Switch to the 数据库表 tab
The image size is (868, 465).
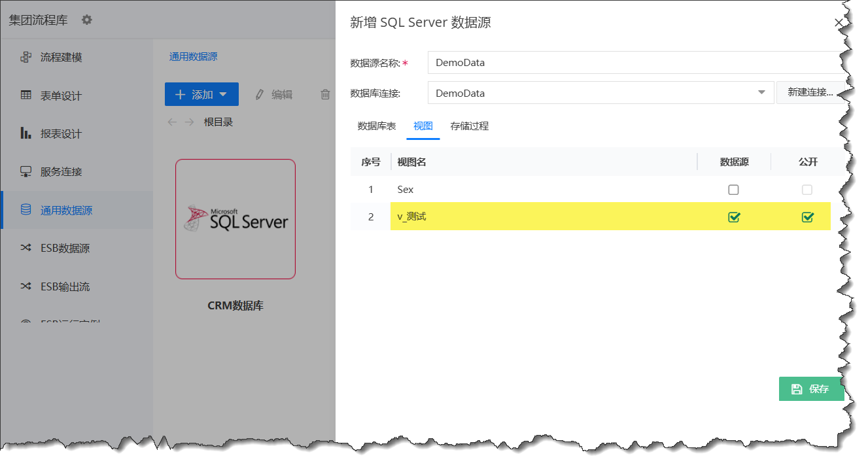coord(376,126)
